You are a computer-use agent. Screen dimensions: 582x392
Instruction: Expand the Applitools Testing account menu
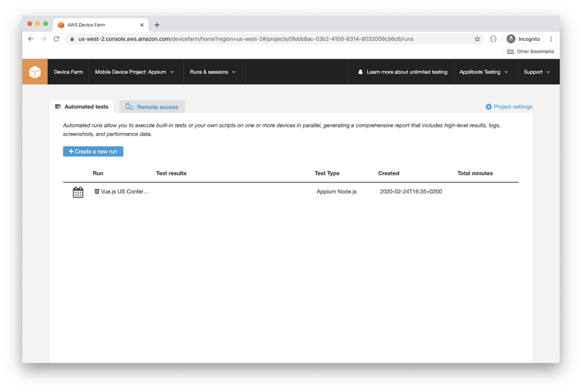coord(484,72)
